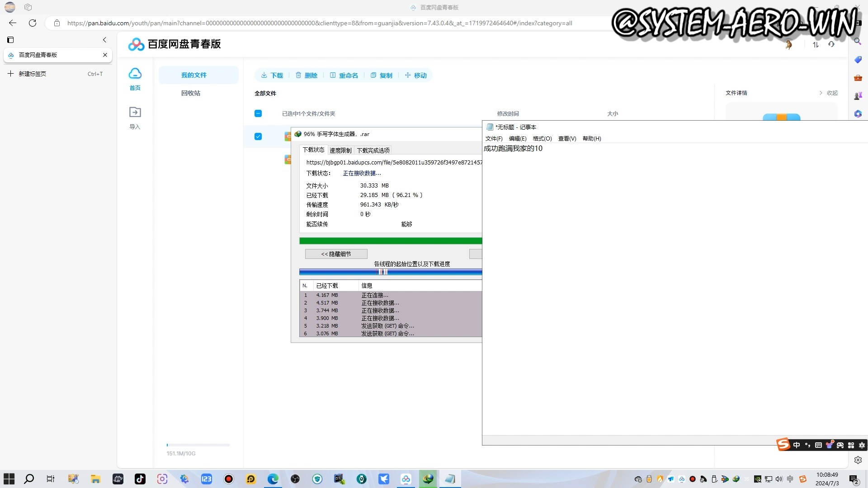Click the 隐藏细节 hide details button
This screenshot has width=868, height=488.
[x=336, y=254]
